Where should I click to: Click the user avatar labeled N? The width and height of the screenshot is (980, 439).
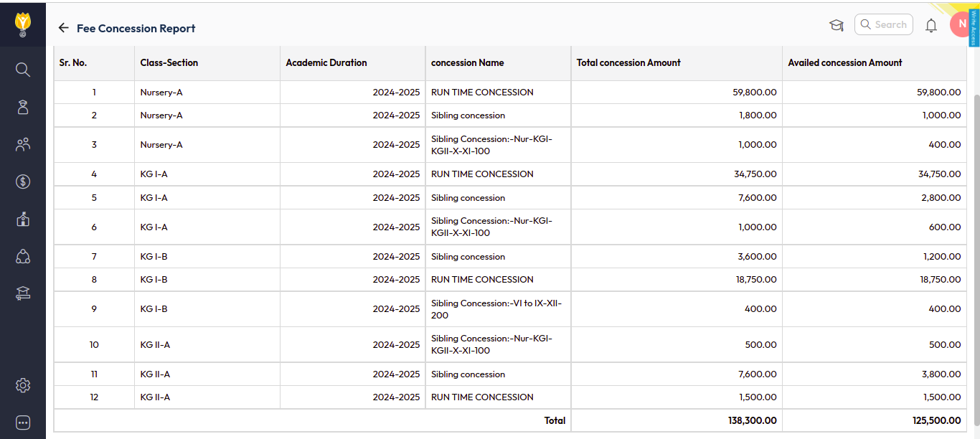tap(960, 24)
